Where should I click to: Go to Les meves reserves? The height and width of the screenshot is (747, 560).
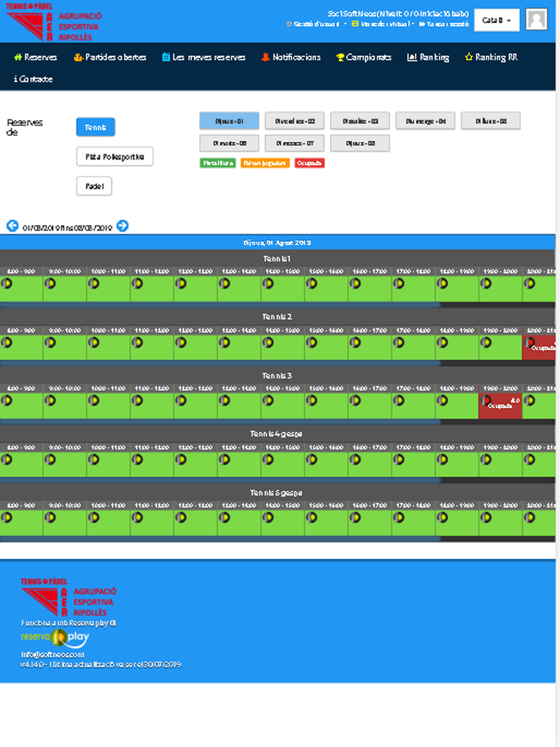(x=204, y=57)
